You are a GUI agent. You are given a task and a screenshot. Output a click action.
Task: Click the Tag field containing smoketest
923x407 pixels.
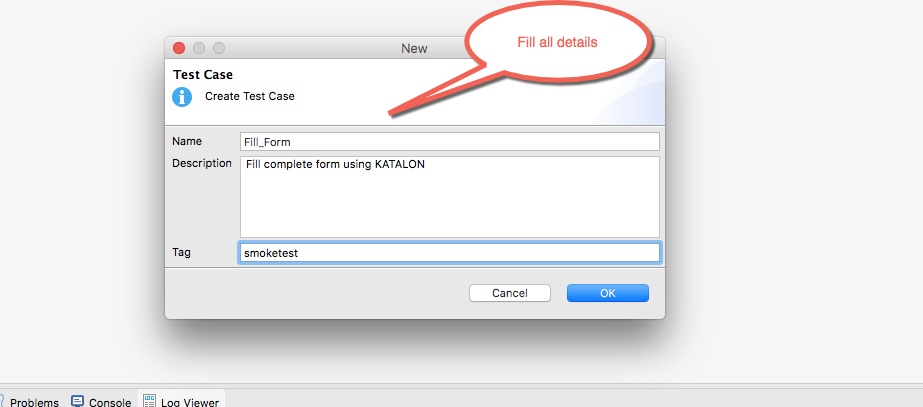coord(449,253)
